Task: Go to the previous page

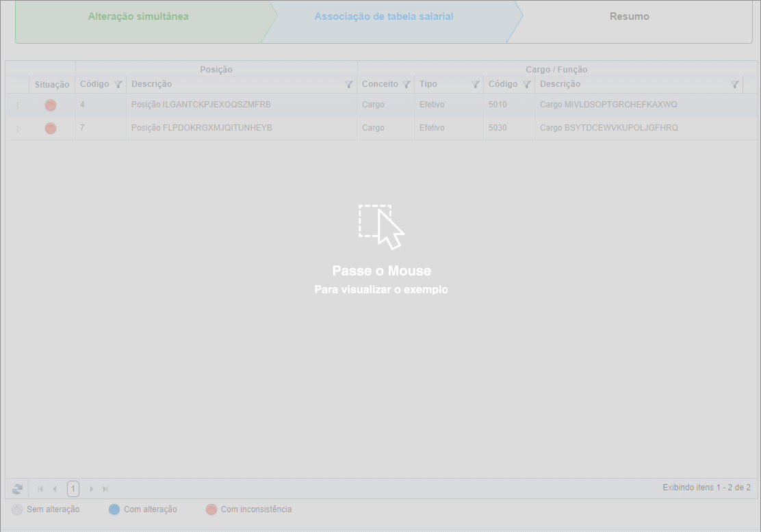Action: 55,489
